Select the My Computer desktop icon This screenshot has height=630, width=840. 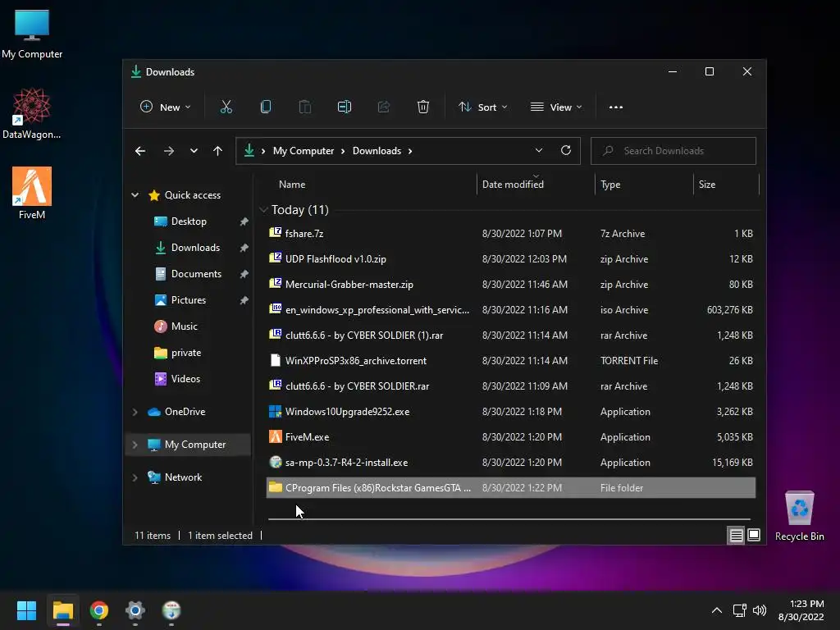tap(32, 34)
